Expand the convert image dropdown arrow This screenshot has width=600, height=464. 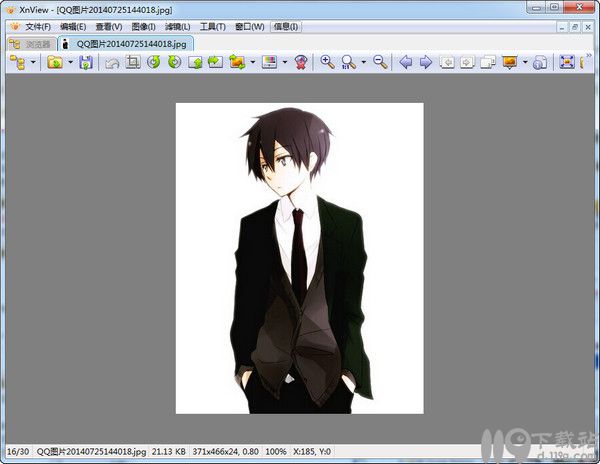tap(253, 62)
